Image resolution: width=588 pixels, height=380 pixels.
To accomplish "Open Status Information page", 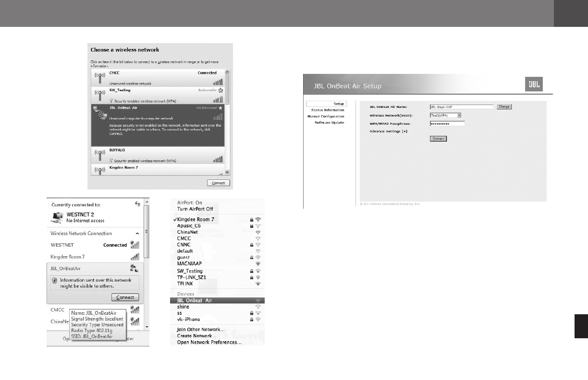I will [x=328, y=110].
